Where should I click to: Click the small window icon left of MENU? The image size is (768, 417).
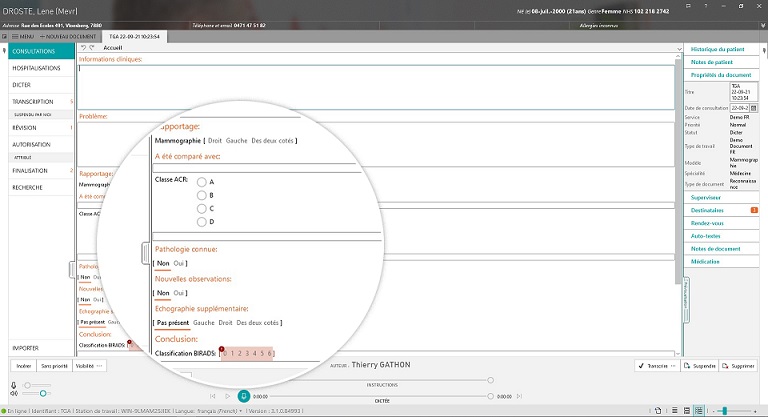4,37
